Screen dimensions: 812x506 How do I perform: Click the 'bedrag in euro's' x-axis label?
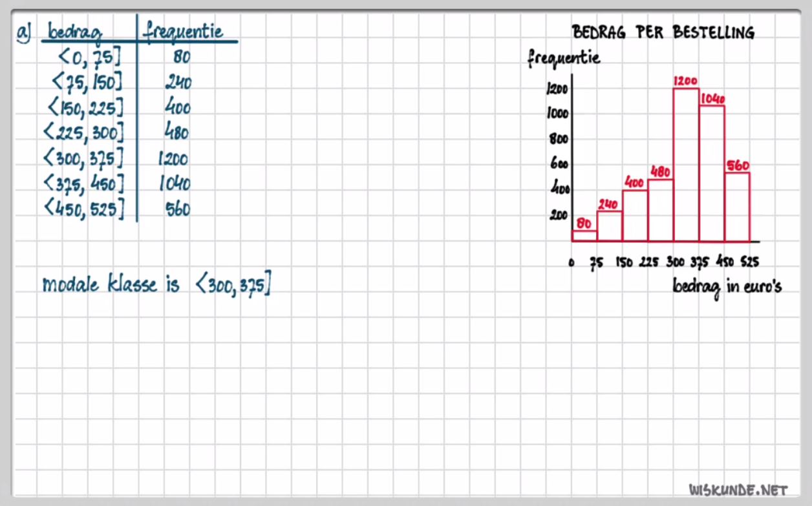click(x=727, y=286)
